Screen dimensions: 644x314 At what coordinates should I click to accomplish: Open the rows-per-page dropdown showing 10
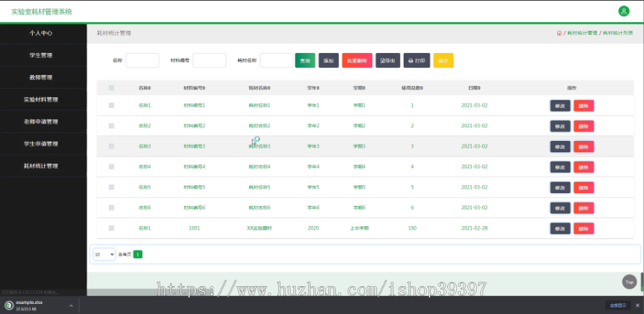104,255
